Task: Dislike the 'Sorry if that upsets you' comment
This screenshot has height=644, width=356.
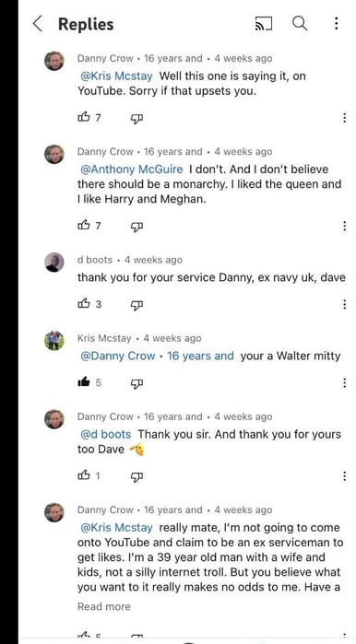Action: [x=136, y=118]
